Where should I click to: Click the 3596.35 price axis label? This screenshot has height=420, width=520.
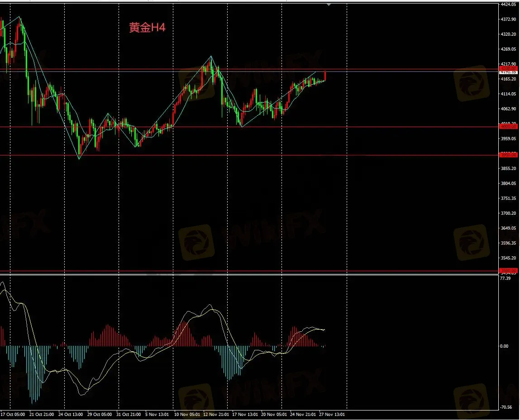[508, 243]
